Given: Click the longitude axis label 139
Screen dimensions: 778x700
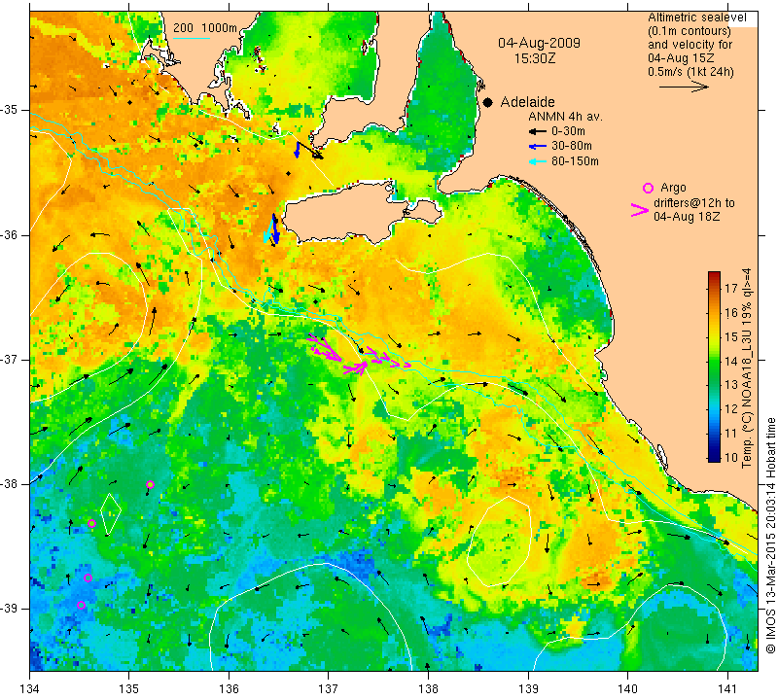Looking at the screenshot, I should [x=528, y=688].
